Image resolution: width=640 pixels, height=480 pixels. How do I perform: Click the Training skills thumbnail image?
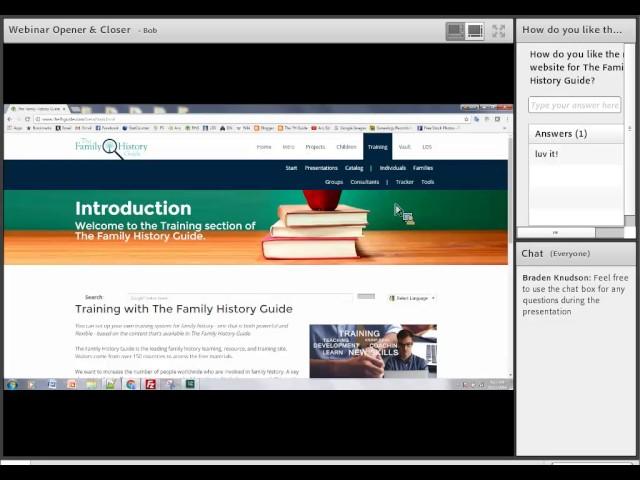click(373, 351)
